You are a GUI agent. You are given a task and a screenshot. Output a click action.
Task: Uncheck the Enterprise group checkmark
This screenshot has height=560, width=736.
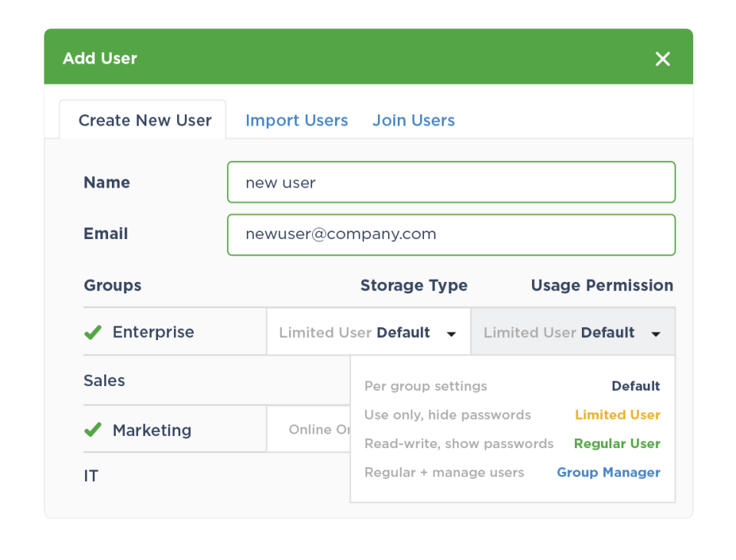click(93, 332)
